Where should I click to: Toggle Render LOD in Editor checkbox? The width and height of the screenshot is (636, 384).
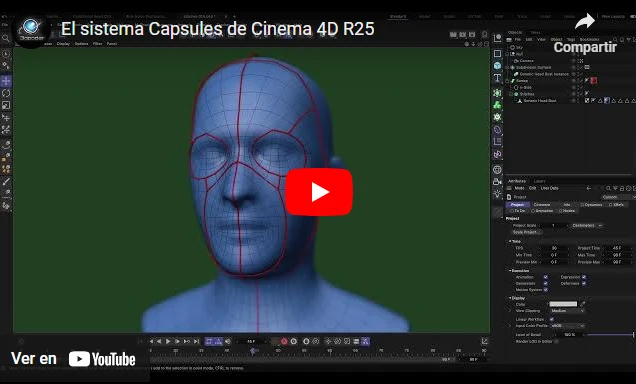point(556,341)
